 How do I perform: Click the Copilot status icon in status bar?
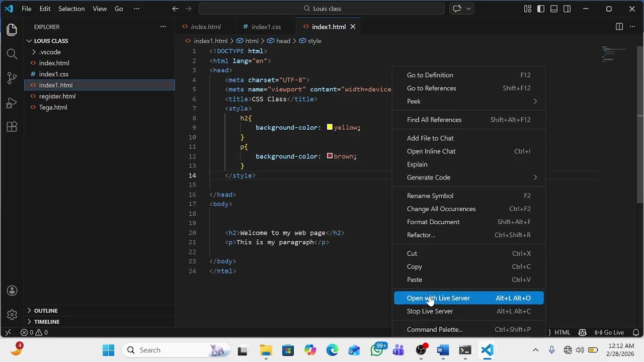pyautogui.click(x=583, y=332)
